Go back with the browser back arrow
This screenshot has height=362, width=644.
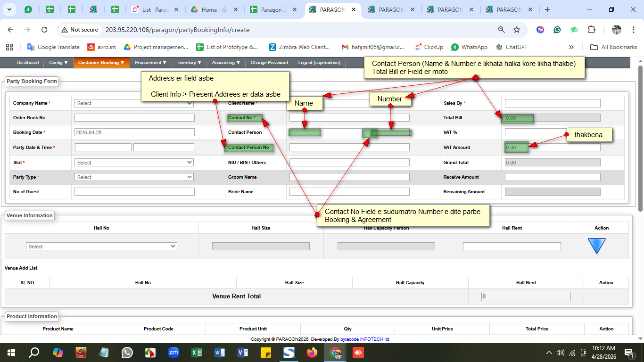[x=10, y=30]
